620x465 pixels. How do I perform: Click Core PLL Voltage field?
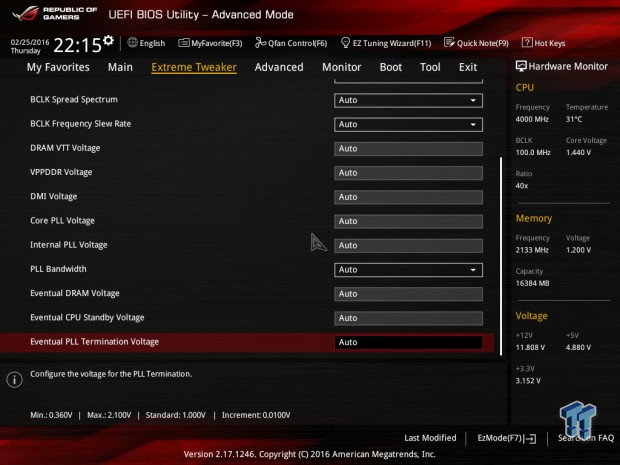(x=408, y=221)
